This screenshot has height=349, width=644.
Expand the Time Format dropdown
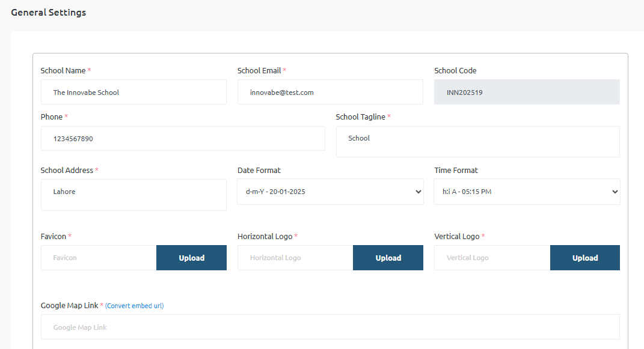click(527, 192)
